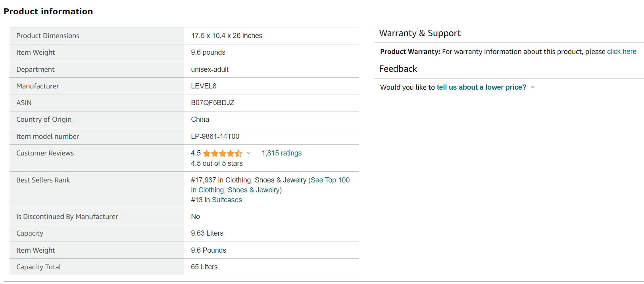Click the item model number LP-9861-14T00

pos(215,136)
